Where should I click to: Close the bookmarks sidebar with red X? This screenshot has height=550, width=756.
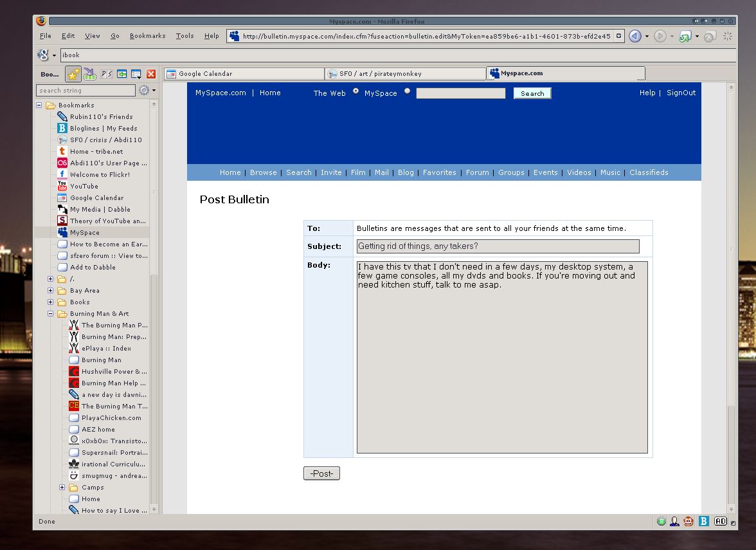[151, 74]
